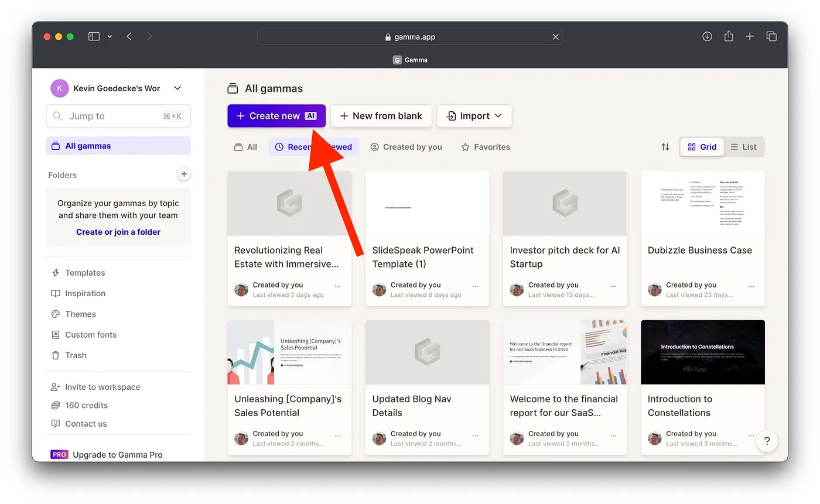Screen dimensions: 820x504
Task: Open the sidebar options chevron in Safari toolbar
Action: click(110, 36)
